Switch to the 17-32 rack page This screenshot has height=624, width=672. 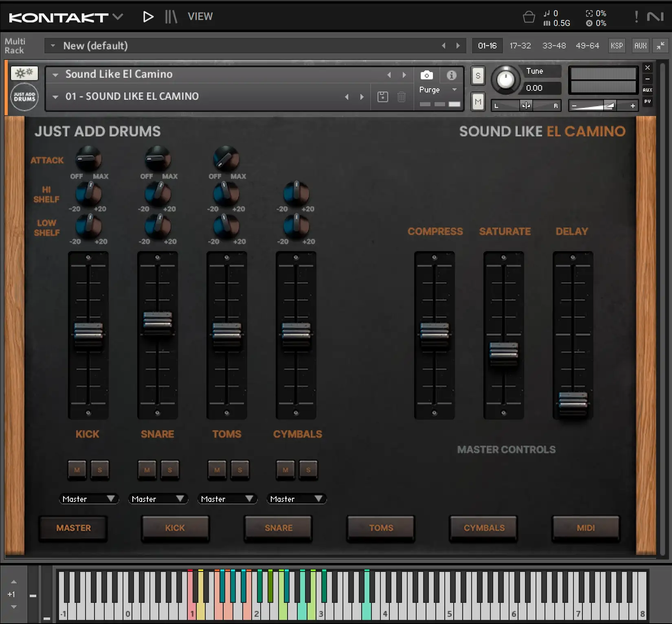pyautogui.click(x=520, y=46)
